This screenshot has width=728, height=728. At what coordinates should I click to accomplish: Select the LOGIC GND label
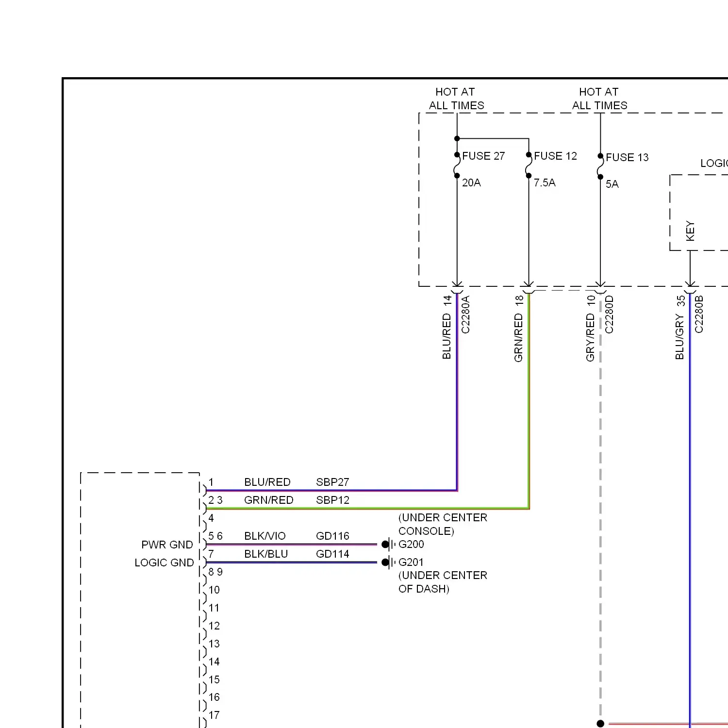[x=164, y=563]
